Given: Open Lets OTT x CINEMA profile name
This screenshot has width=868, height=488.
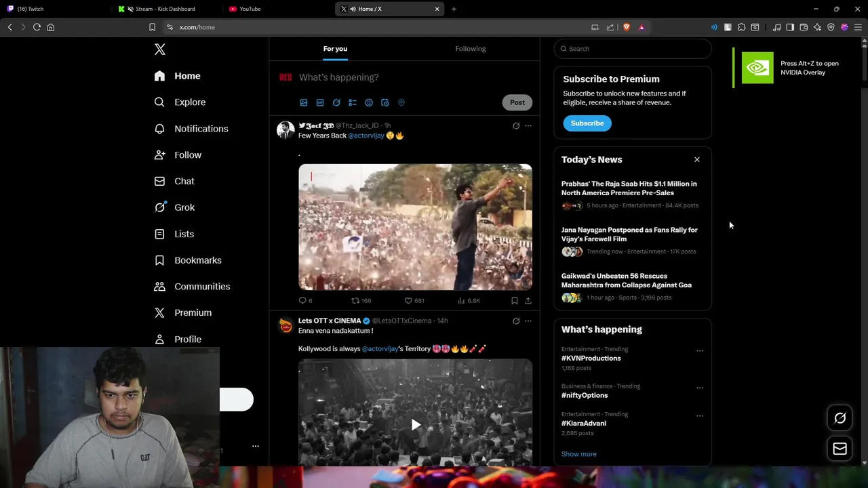Looking at the screenshot, I should click(330, 321).
